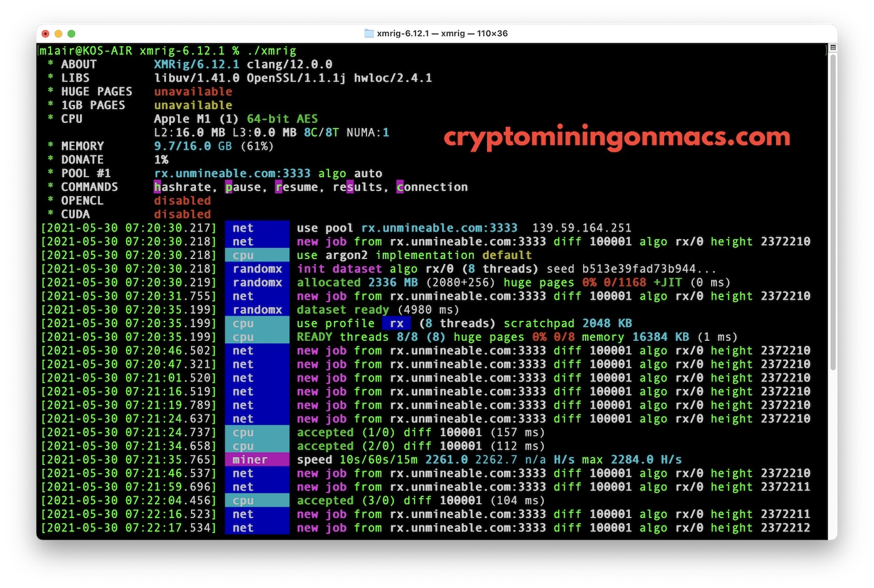Click the "connection" command word
Screen dimensions: 874x588
tap(432, 187)
